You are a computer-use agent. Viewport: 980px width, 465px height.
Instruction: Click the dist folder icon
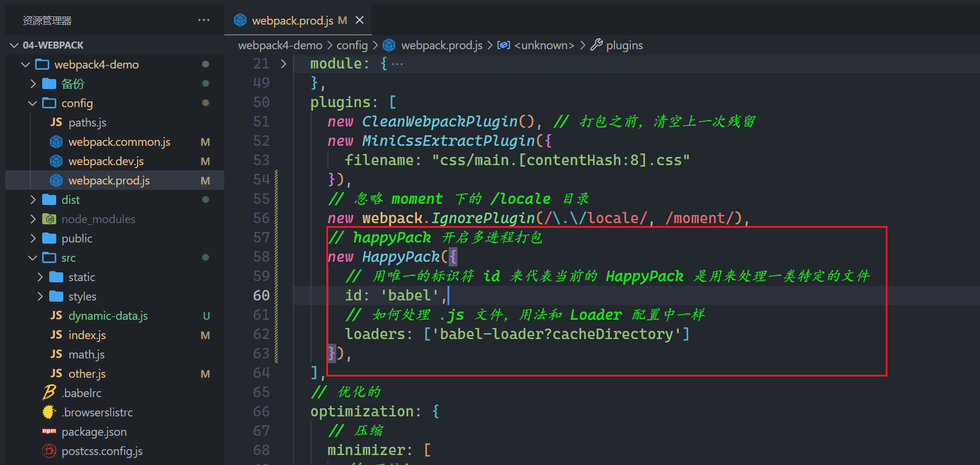click(49, 200)
